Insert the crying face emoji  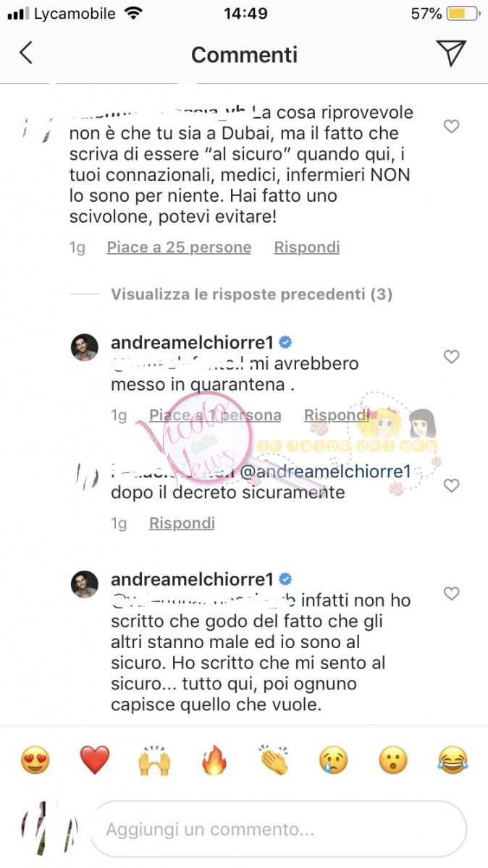[x=334, y=760]
